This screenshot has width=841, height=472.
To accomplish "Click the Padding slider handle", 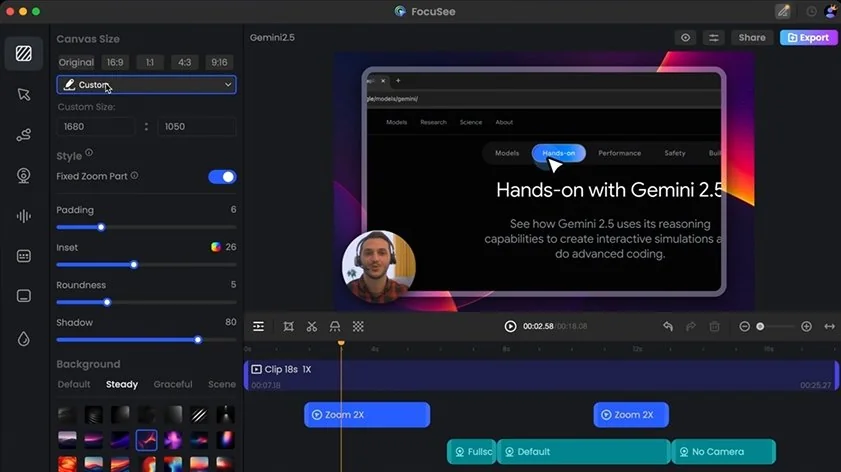I will [x=101, y=227].
